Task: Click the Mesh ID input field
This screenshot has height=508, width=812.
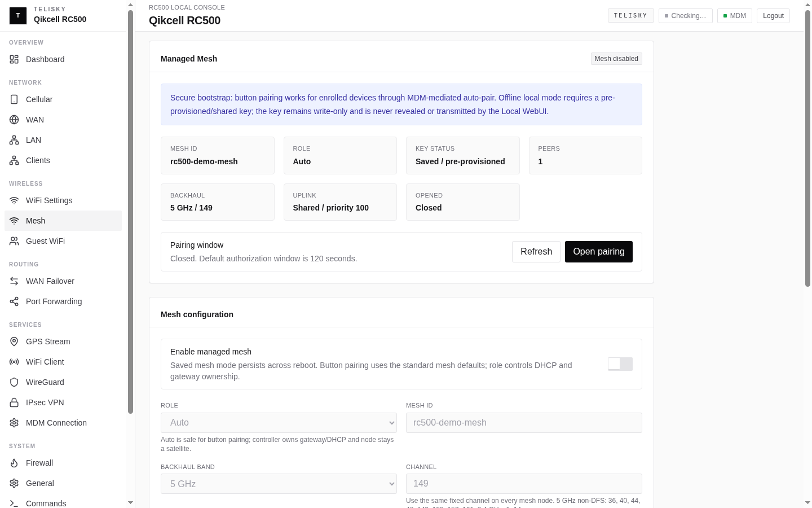Action: click(x=524, y=423)
